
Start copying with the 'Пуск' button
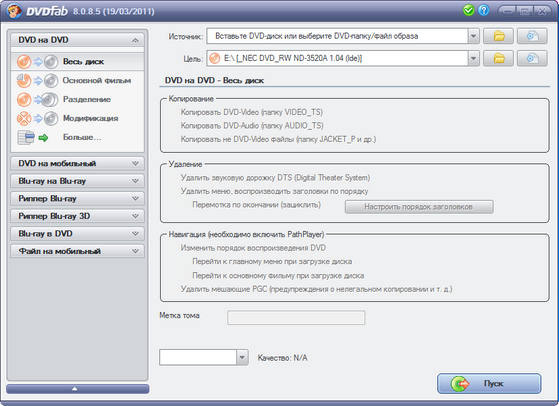489,384
